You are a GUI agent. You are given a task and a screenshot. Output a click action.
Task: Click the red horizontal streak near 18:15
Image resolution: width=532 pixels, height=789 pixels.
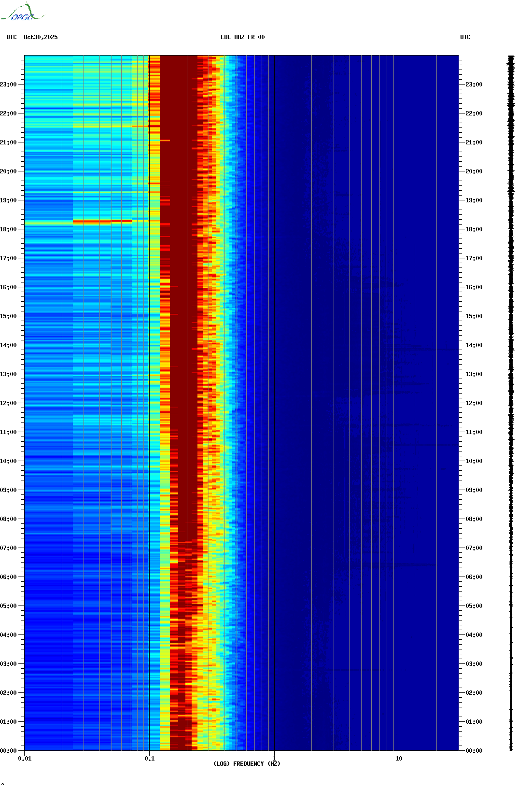point(102,222)
